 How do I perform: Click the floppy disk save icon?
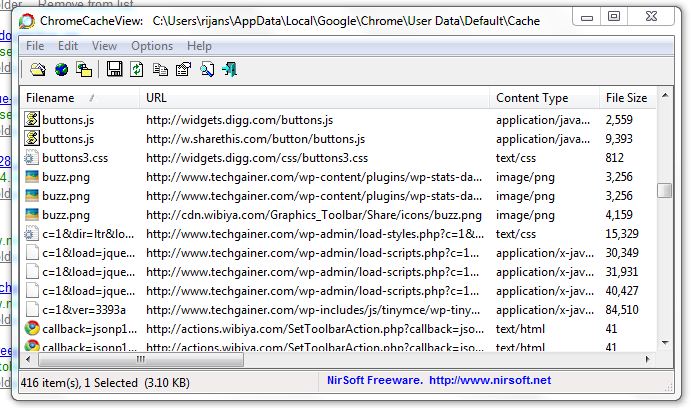(x=114, y=69)
